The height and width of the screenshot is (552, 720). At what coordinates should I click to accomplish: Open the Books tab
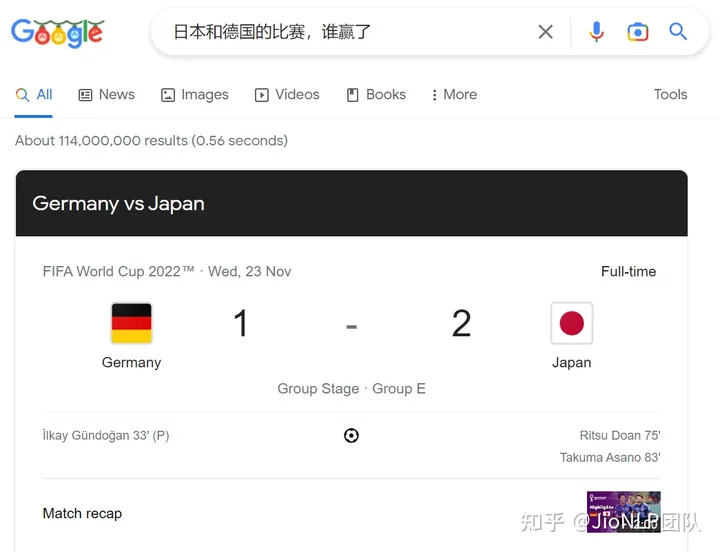[376, 95]
